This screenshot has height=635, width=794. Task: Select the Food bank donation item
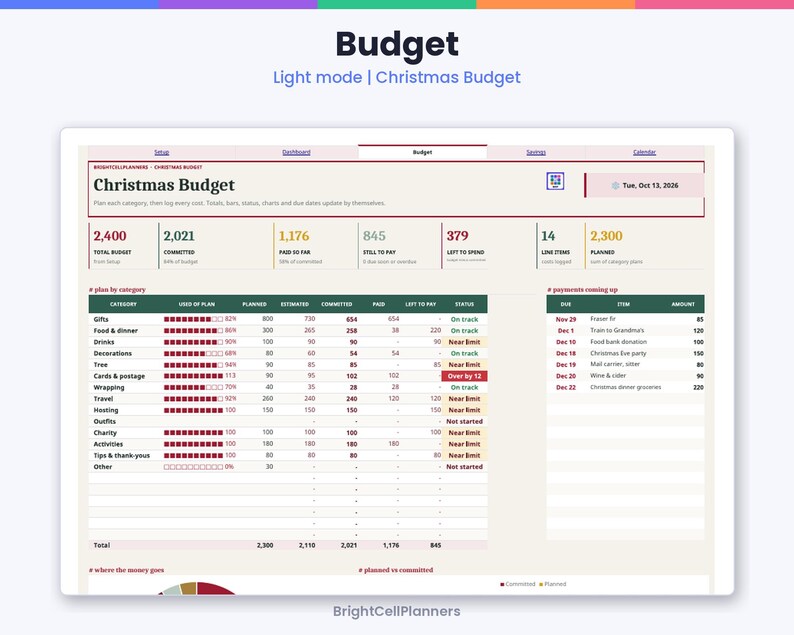point(618,342)
